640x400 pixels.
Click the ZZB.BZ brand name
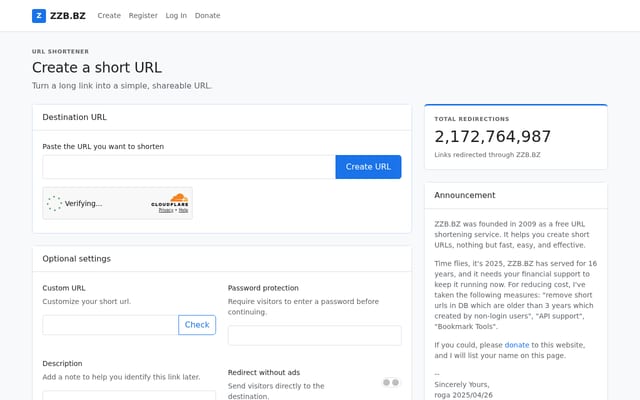[68, 16]
